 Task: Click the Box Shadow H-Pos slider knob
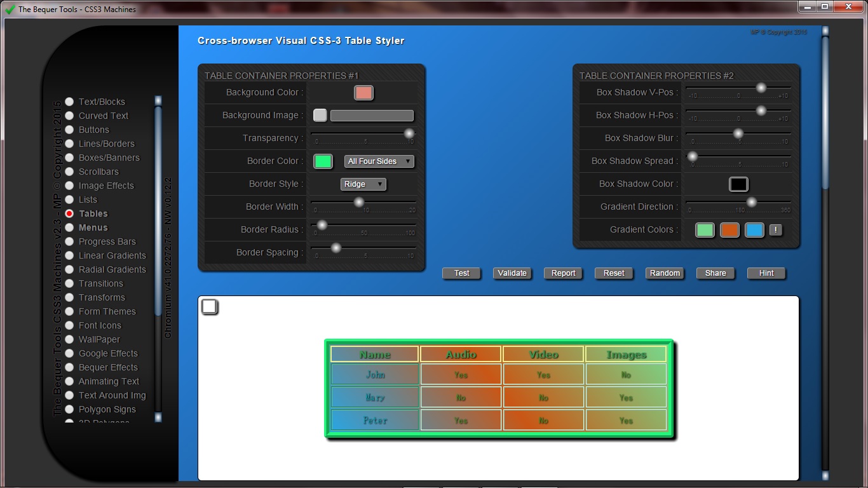761,111
